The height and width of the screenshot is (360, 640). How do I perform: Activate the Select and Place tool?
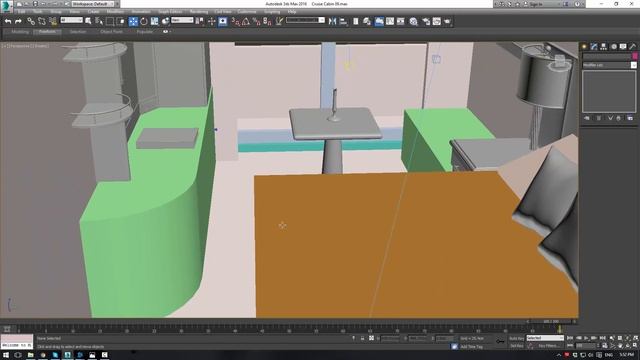pyautogui.click(x=165, y=21)
